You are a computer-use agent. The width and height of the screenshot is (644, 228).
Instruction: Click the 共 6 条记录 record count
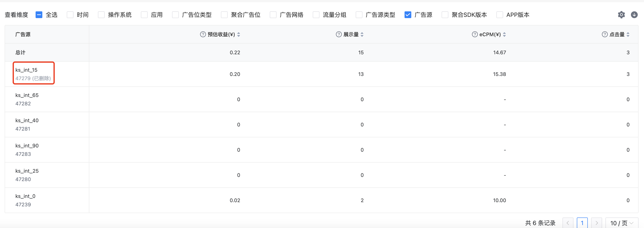540,223
